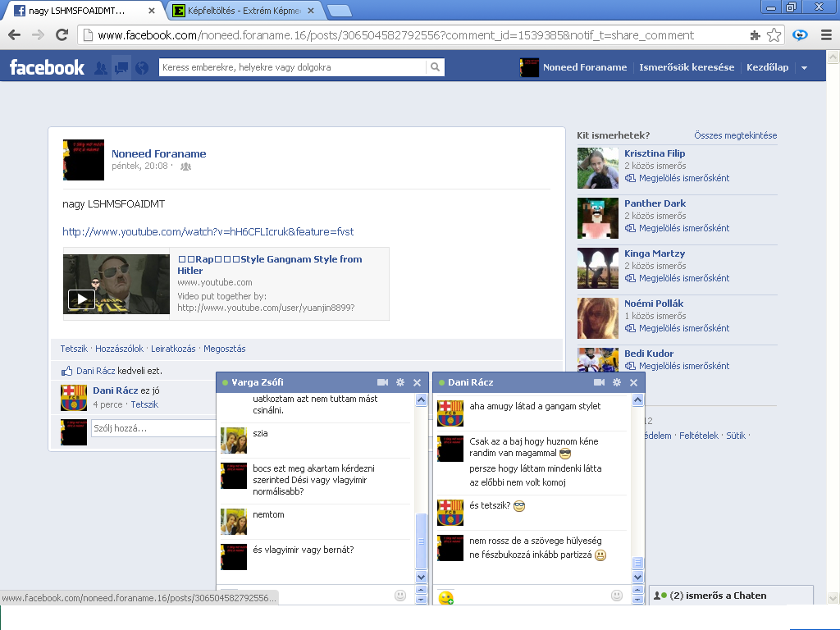Click the search magnifier icon

coord(435,67)
